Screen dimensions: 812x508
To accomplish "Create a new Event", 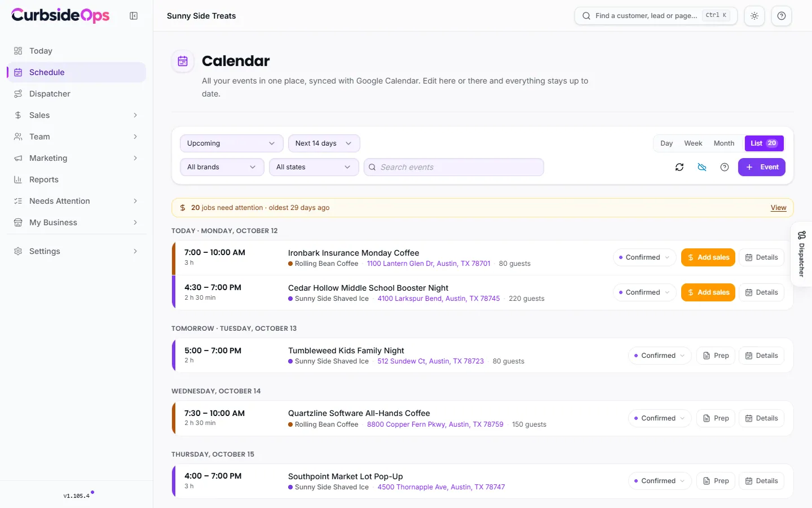I will [762, 167].
